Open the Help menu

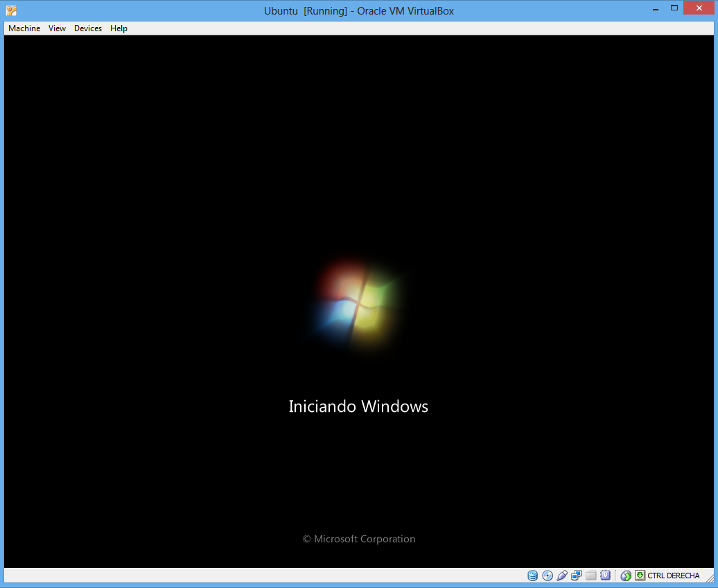click(119, 28)
